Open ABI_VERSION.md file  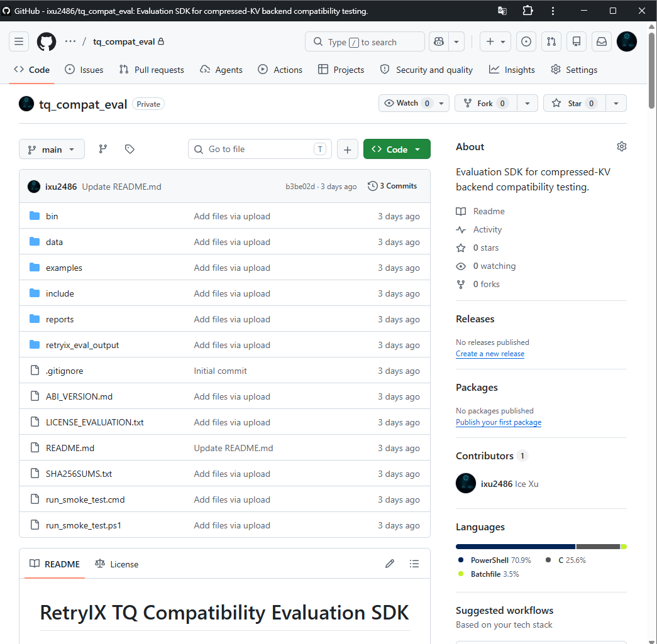pyautogui.click(x=79, y=396)
